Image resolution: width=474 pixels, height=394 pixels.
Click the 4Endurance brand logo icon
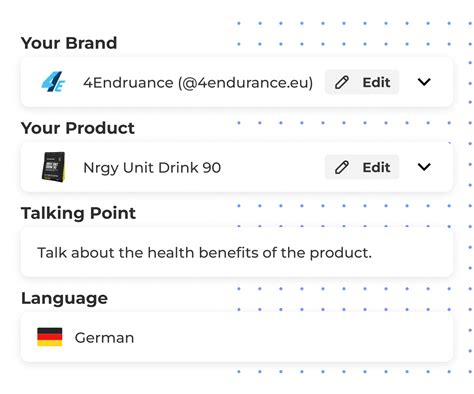(x=53, y=82)
